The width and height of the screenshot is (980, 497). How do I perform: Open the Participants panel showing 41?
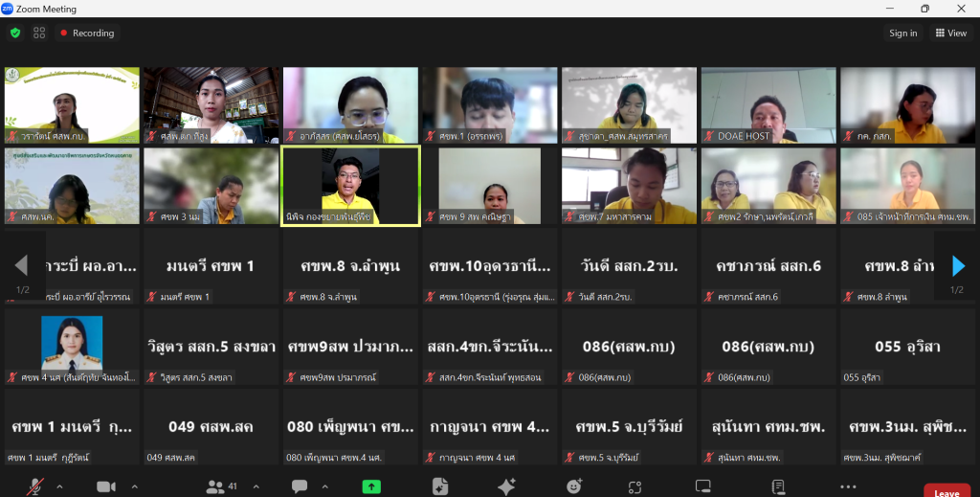click(x=222, y=486)
